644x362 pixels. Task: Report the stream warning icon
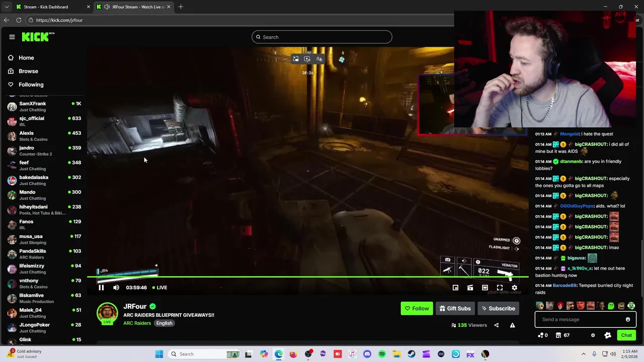[512, 325]
